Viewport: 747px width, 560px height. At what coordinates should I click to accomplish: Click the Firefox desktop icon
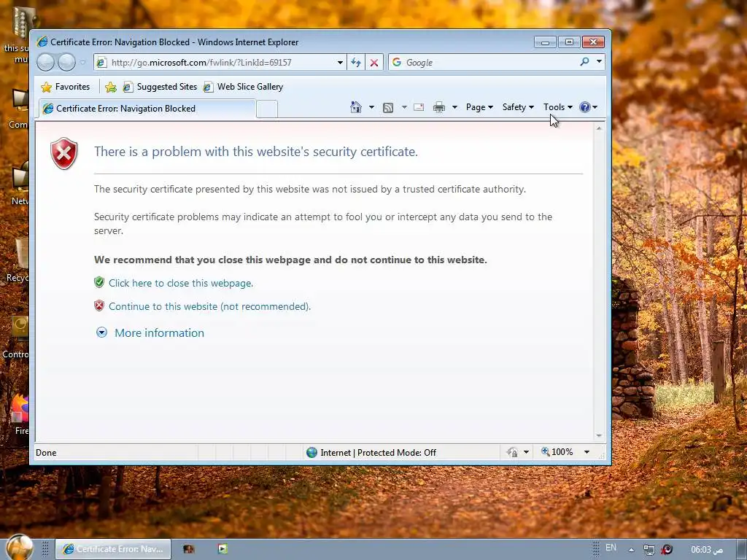pyautogui.click(x=20, y=415)
